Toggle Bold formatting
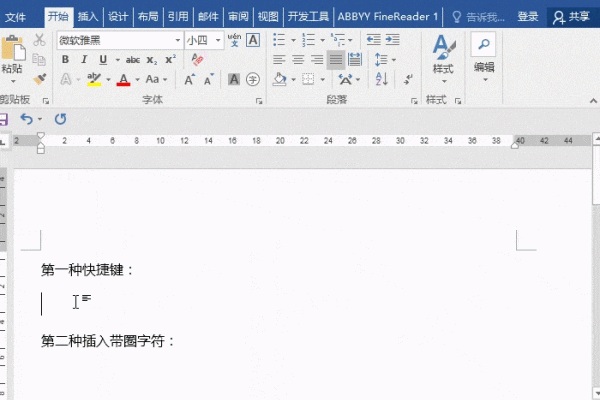 [65, 59]
